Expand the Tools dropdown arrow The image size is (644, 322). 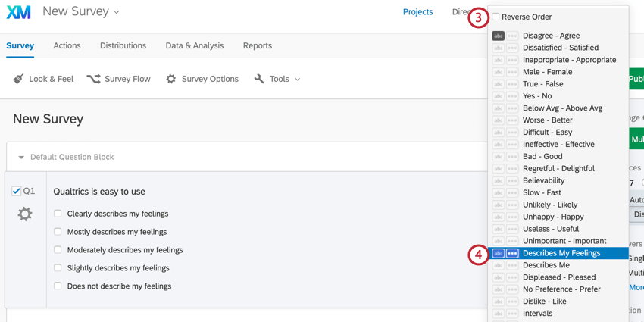tap(297, 80)
